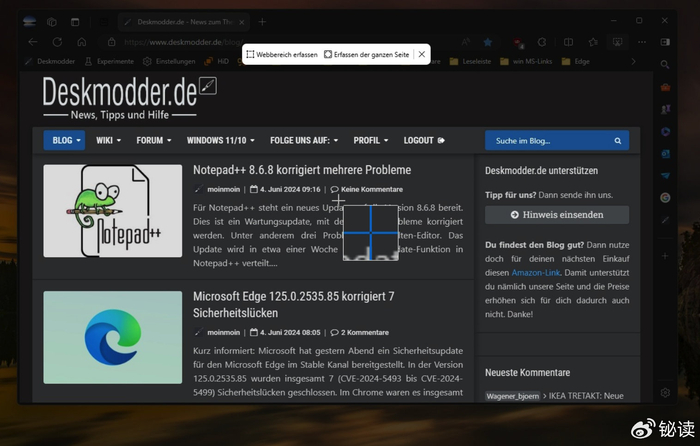Open the new tab plus button
700x446 pixels.
pyautogui.click(x=262, y=21)
